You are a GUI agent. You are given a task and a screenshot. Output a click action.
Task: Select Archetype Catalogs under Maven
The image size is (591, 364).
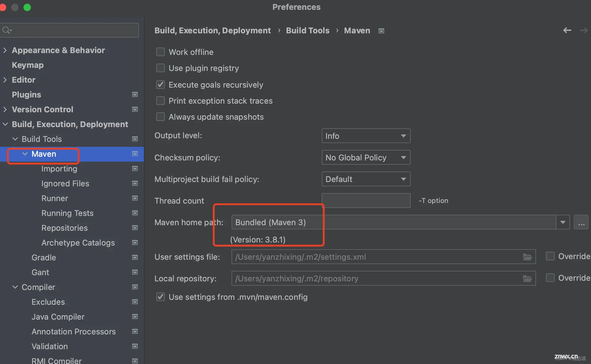(78, 243)
